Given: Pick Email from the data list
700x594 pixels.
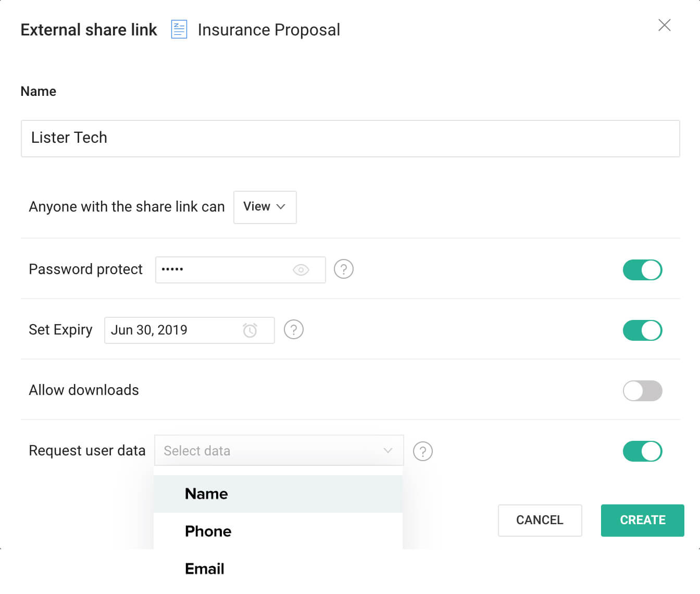Looking at the screenshot, I should click(x=205, y=569).
